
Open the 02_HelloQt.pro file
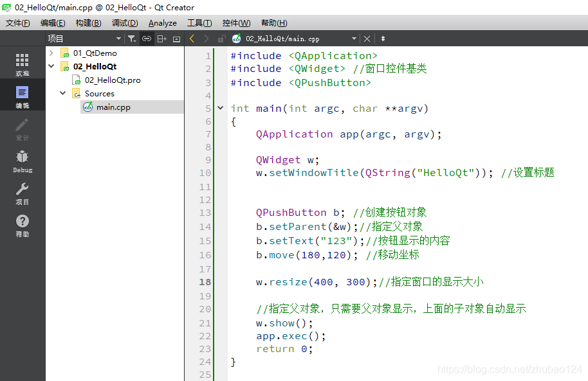(113, 80)
